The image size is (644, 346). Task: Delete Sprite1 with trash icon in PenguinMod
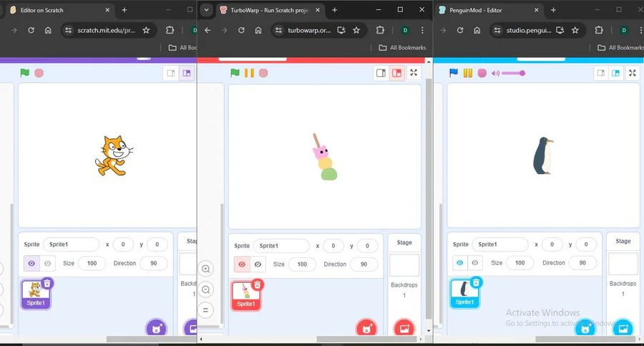click(x=476, y=283)
